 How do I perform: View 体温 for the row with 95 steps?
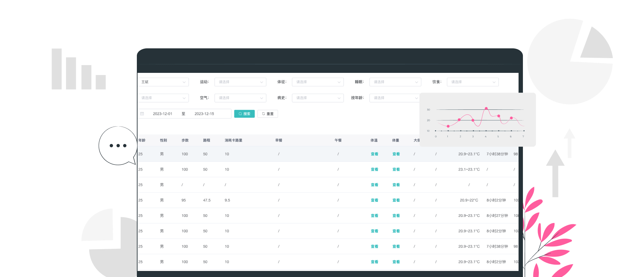tap(374, 200)
